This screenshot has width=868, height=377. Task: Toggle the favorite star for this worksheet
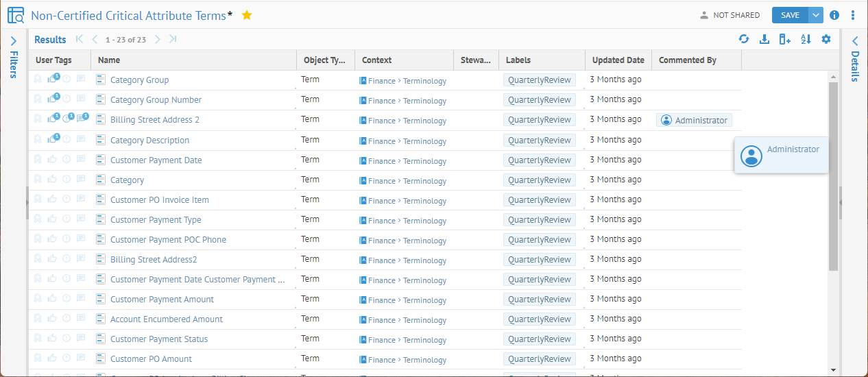pos(247,15)
